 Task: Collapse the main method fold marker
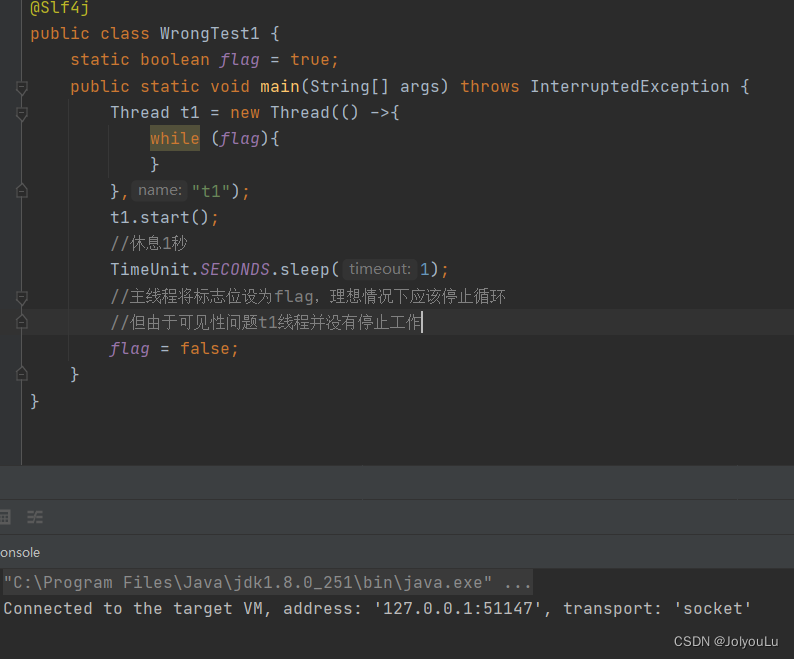pos(21,88)
